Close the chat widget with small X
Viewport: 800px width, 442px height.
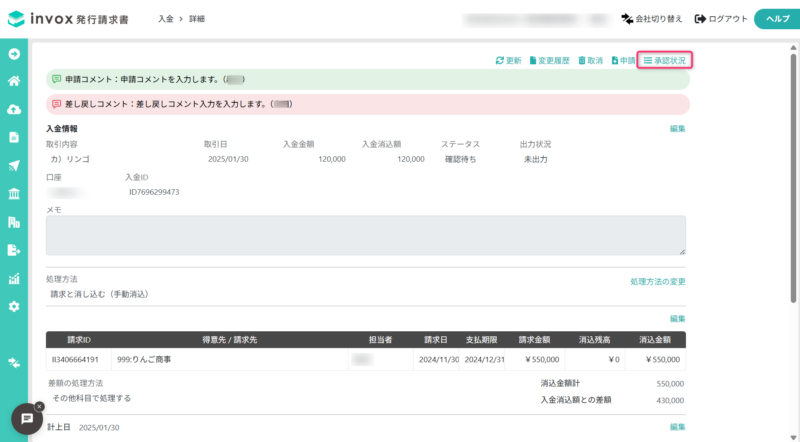[39, 406]
